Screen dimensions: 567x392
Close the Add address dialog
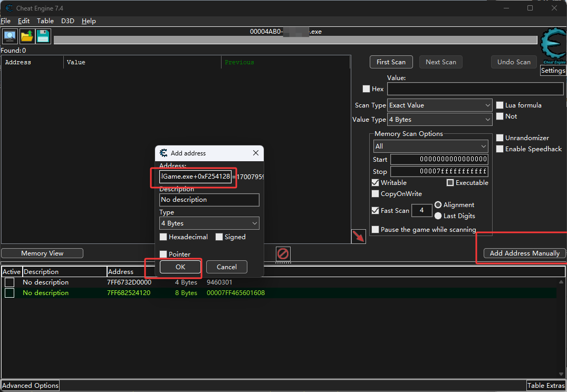click(x=256, y=153)
